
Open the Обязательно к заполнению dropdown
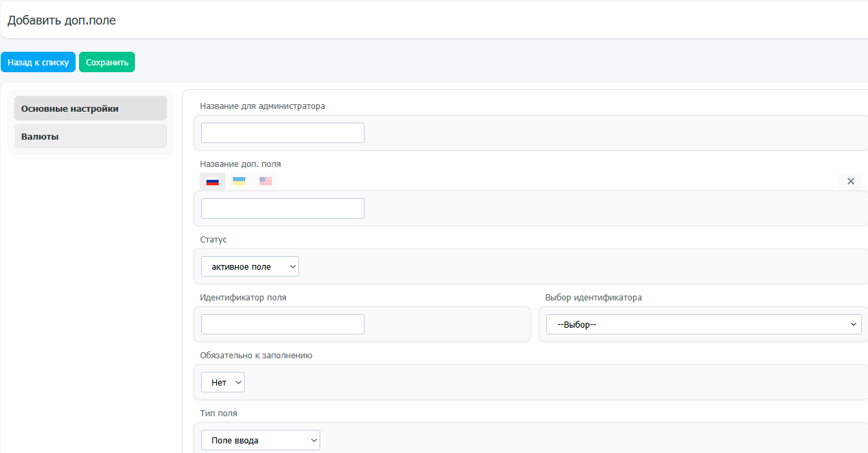222,382
